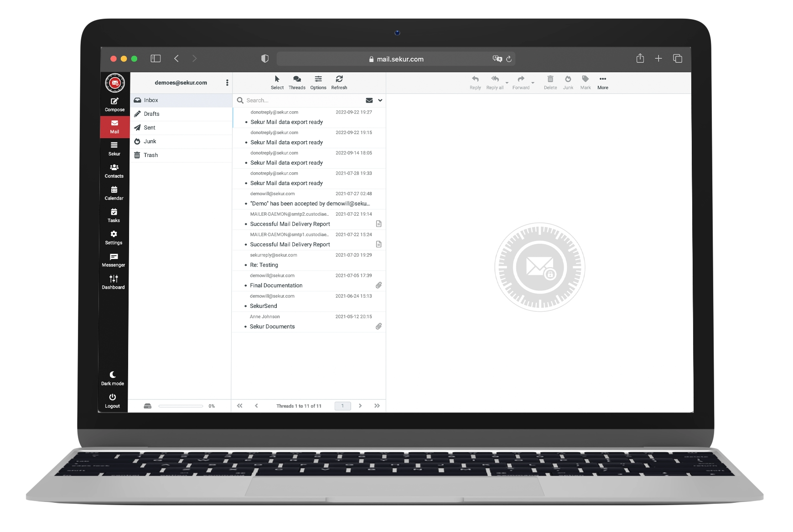Open Delivery Report from smtp2 custodiae
This screenshot has height=532, width=793.
tap(309, 220)
